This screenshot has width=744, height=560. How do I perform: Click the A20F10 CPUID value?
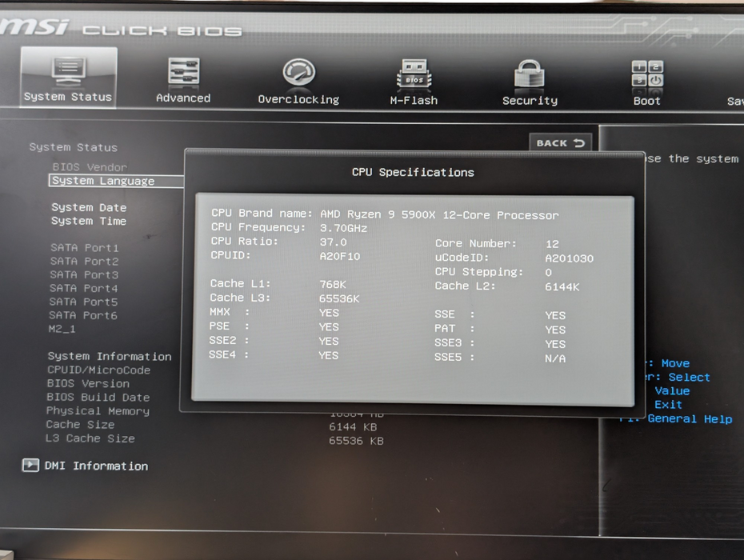340,256
